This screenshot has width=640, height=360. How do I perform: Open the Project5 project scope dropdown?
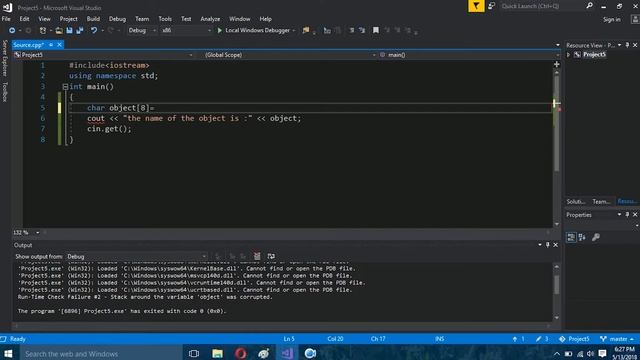point(103,55)
